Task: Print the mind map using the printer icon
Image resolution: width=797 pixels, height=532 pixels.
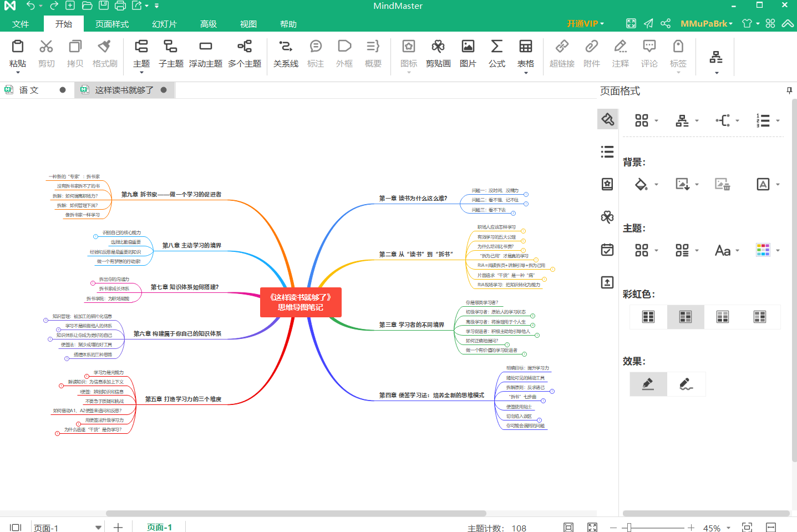Action: [x=120, y=6]
